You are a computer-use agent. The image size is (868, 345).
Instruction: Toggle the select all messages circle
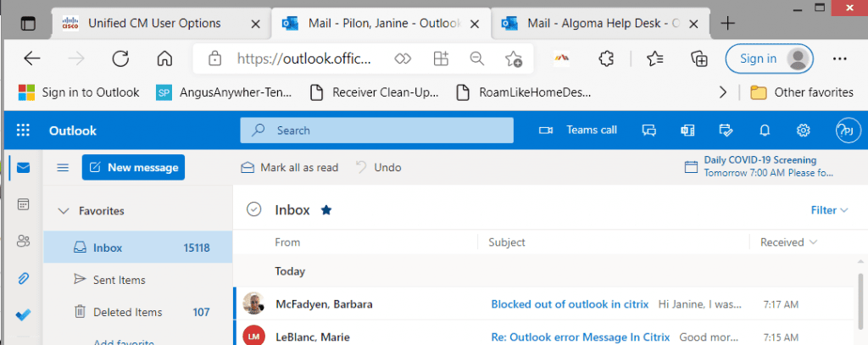coord(253,210)
